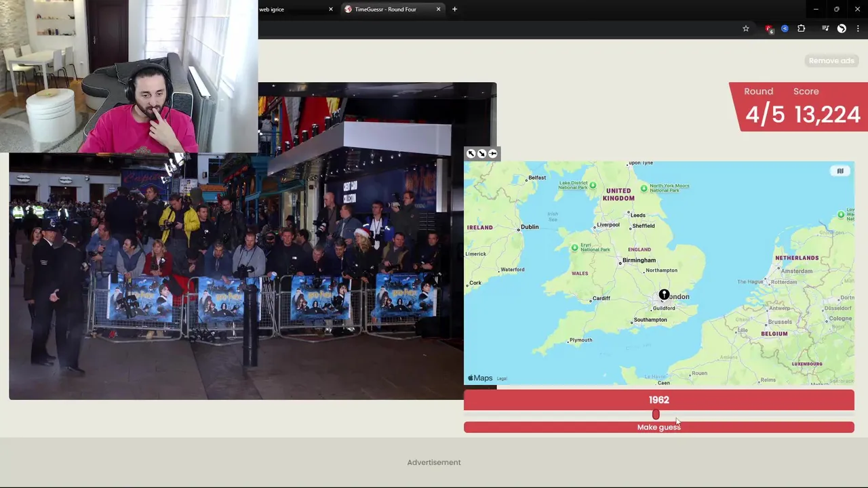Image resolution: width=868 pixels, height=488 pixels.
Task: Click Antwerp on the map
Action: click(x=779, y=308)
